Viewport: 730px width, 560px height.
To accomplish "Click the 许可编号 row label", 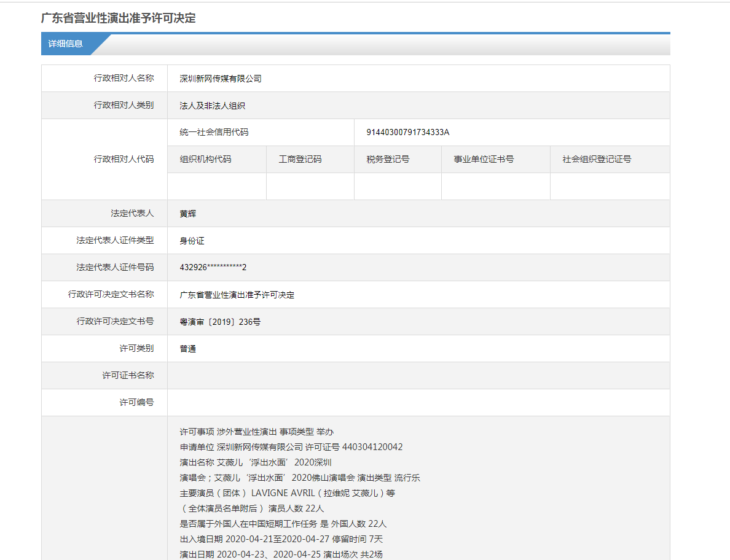I will click(136, 402).
